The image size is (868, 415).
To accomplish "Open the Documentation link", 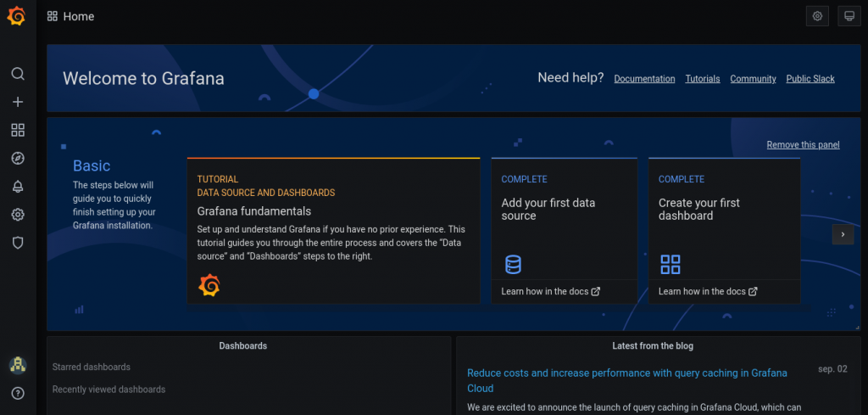I will coord(644,79).
